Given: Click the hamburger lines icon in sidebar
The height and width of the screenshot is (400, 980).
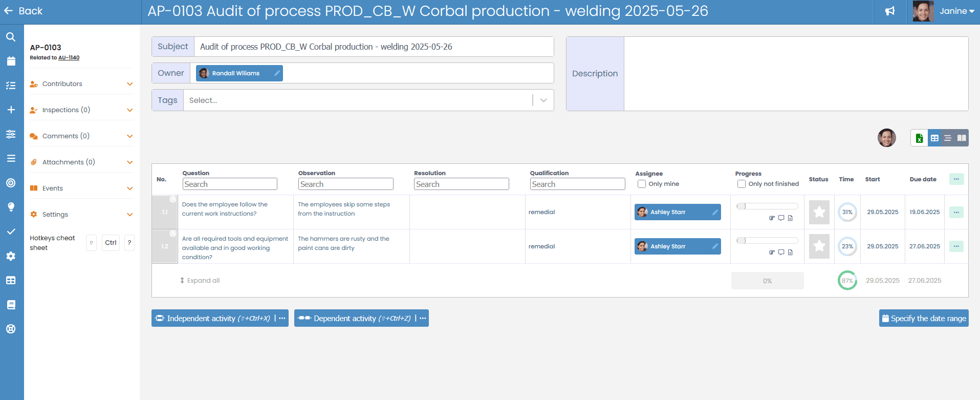Looking at the screenshot, I should pyautogui.click(x=11, y=158).
